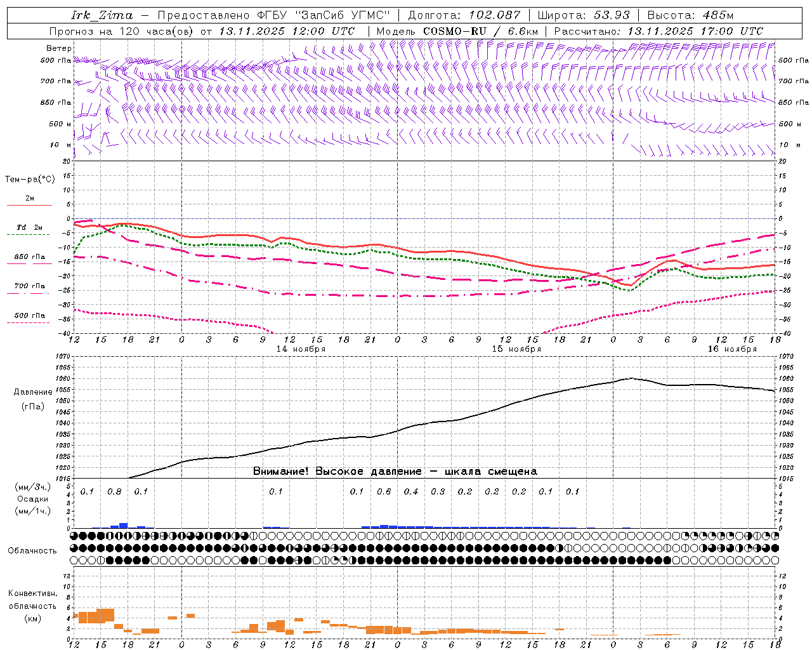Click the Давление (гПа) axis label

pos(33,399)
